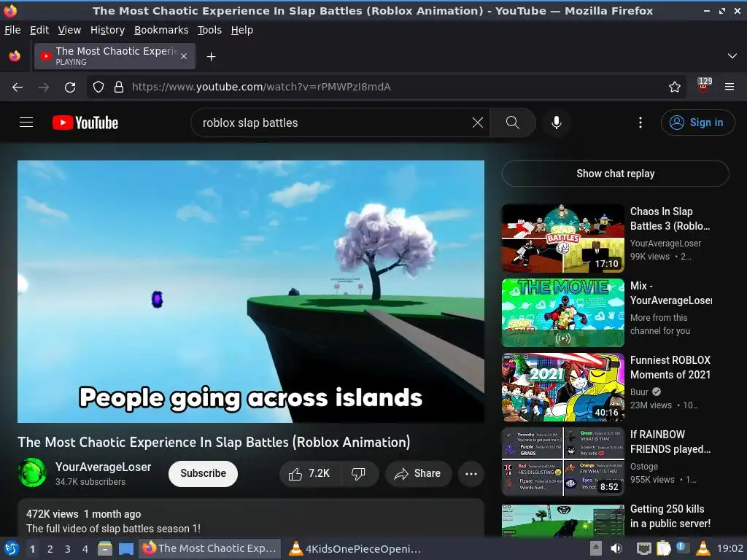Screen dimensions: 747x560
Task: Open the Edit menu
Action: pos(39,30)
